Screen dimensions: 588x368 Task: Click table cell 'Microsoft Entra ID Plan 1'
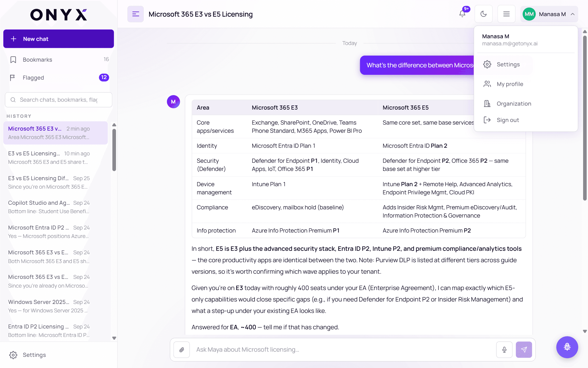[283, 146]
